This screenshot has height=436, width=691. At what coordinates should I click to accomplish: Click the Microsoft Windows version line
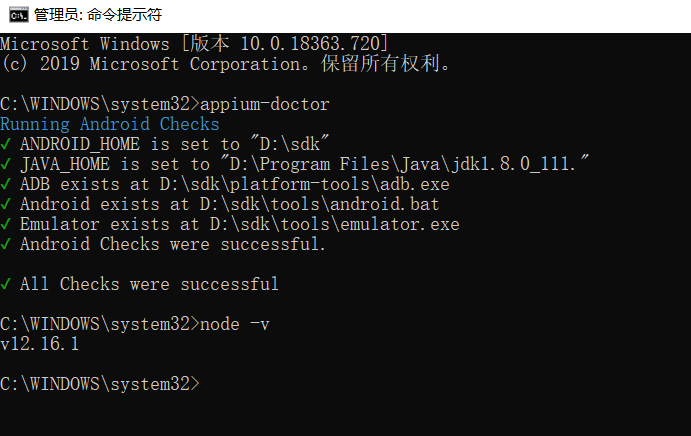[x=194, y=44]
